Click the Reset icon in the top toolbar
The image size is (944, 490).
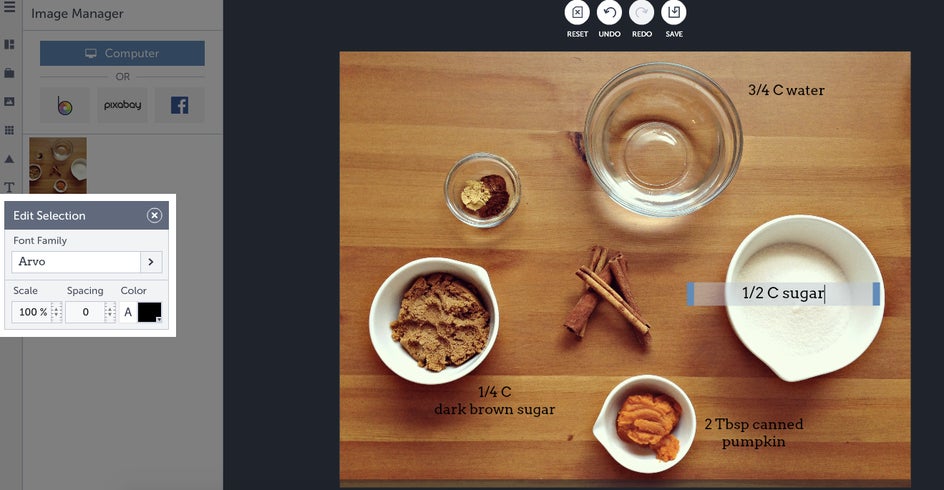coord(577,13)
